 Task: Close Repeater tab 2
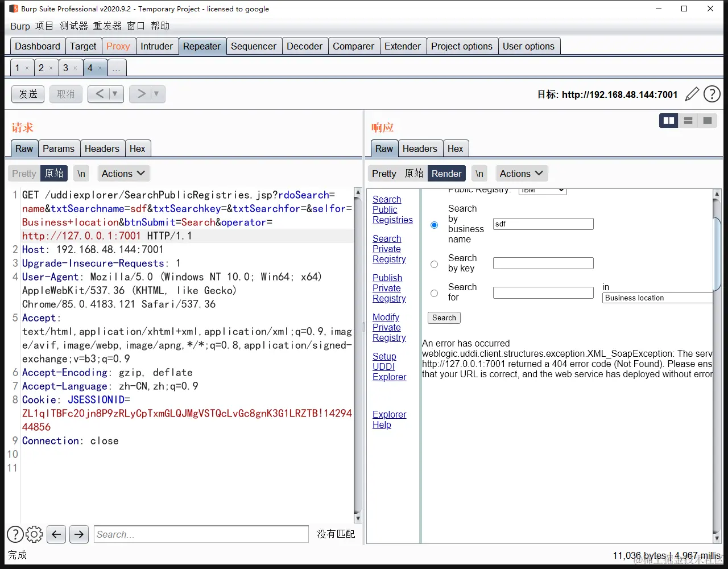[x=51, y=68]
